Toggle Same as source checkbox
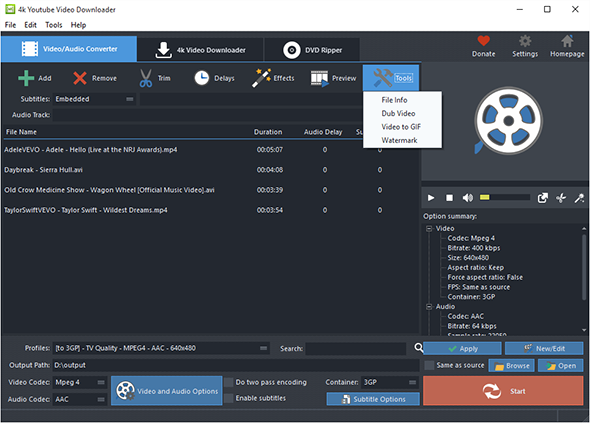590x423 pixels. pos(429,365)
